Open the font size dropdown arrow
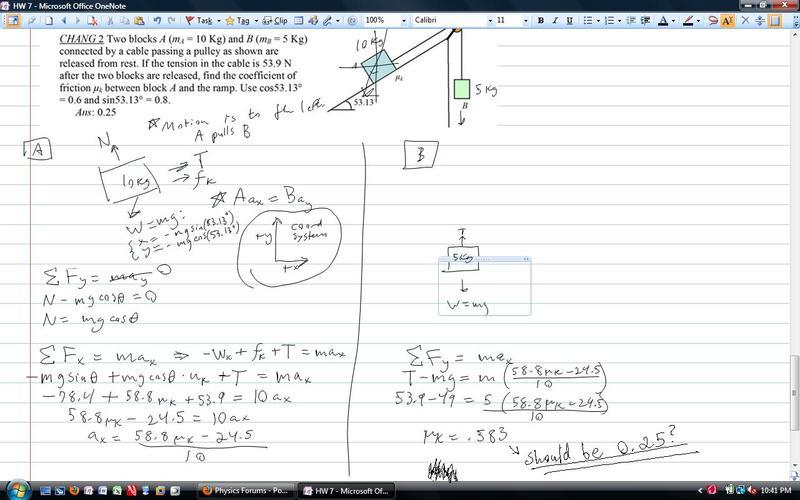800x500 pixels. 526,21
